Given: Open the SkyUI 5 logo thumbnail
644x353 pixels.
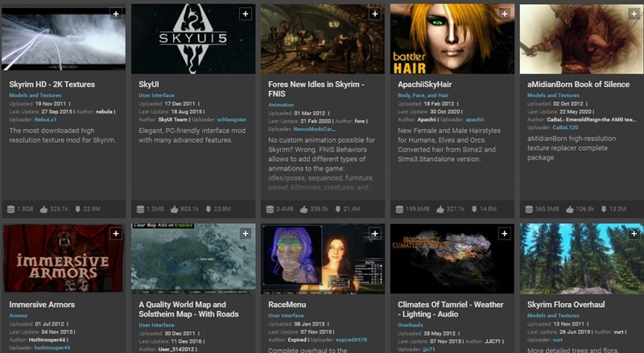Looking at the screenshot, I should click(x=193, y=39).
